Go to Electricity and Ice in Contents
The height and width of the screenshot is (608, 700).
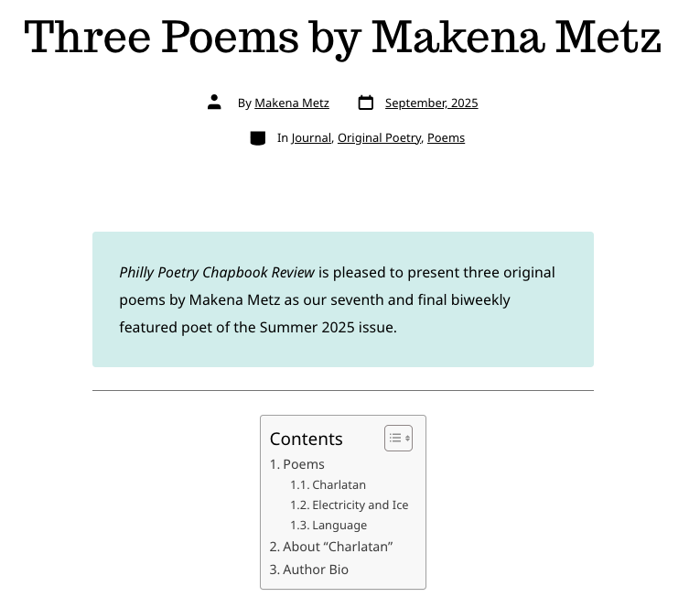point(360,505)
